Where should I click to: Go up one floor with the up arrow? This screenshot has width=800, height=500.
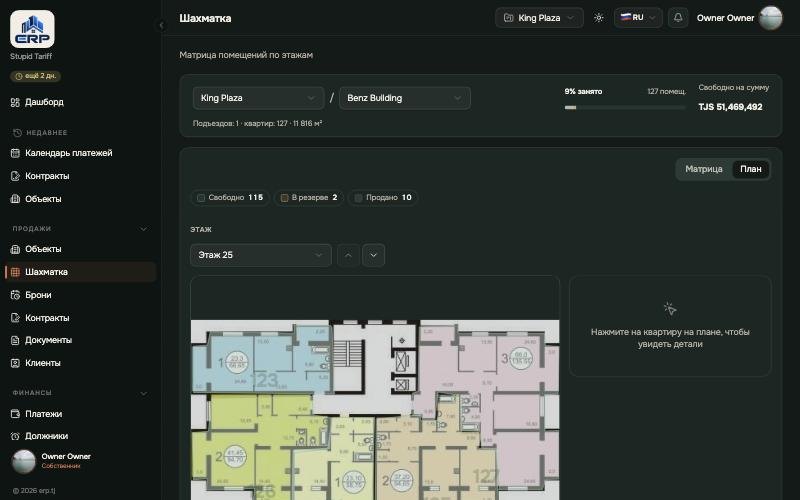point(348,255)
